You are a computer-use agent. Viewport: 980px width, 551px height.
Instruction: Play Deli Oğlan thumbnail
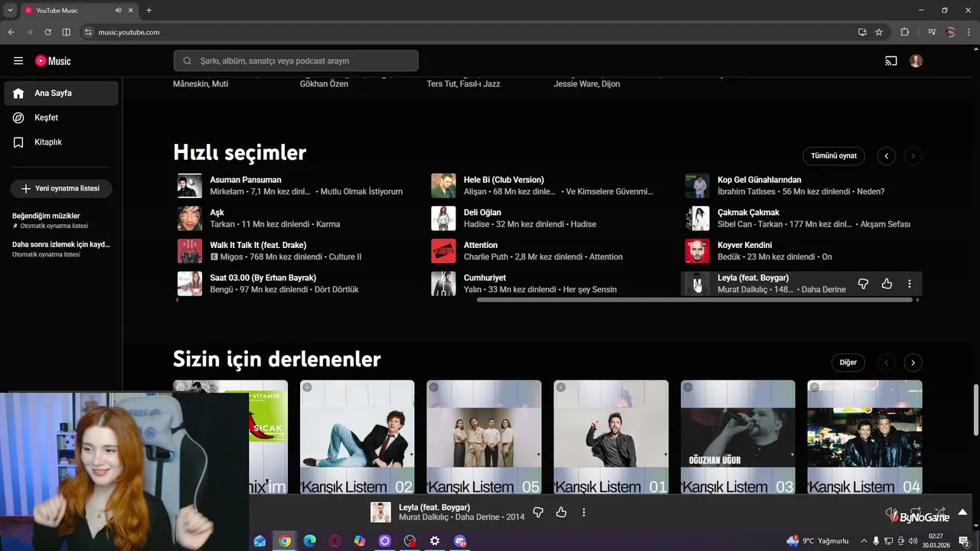443,218
